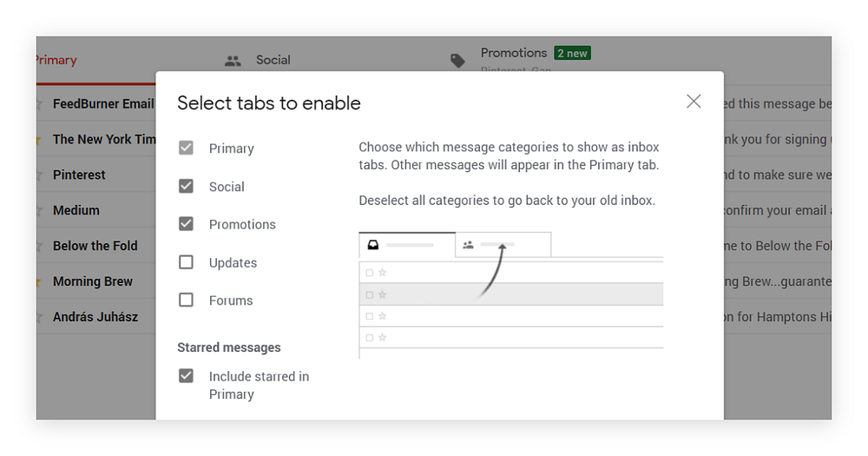Screen dimensions: 868x456
Task: Click the 'for Hamptons' message snippet
Action: pyautogui.click(x=777, y=317)
